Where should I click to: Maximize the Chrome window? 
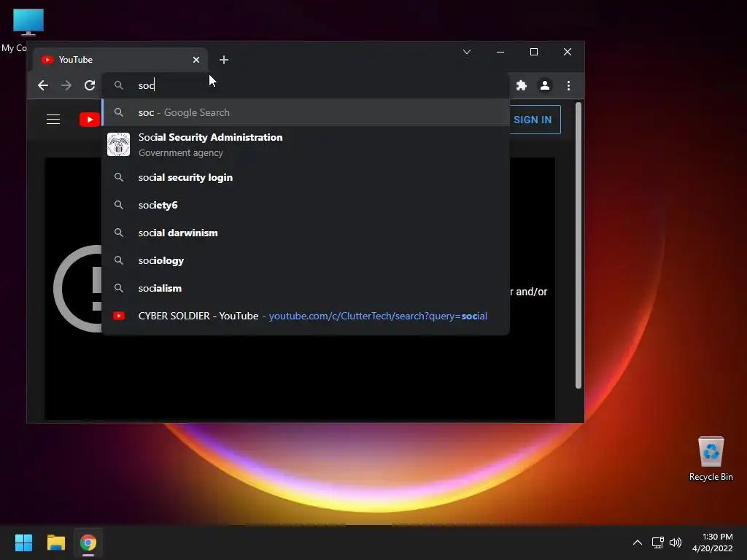533,52
